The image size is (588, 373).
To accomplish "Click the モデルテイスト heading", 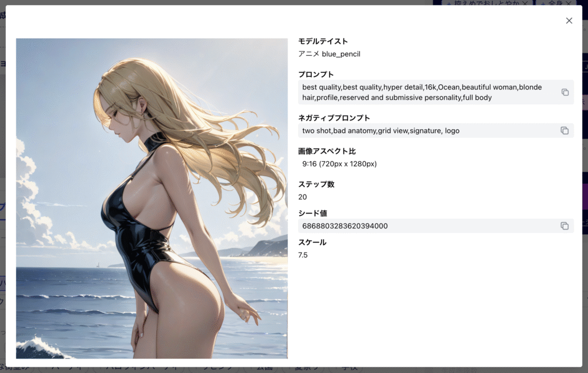I will (323, 41).
